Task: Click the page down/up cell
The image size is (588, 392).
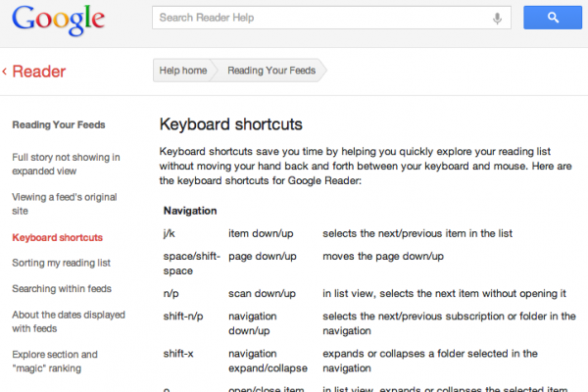Action: pos(263,256)
